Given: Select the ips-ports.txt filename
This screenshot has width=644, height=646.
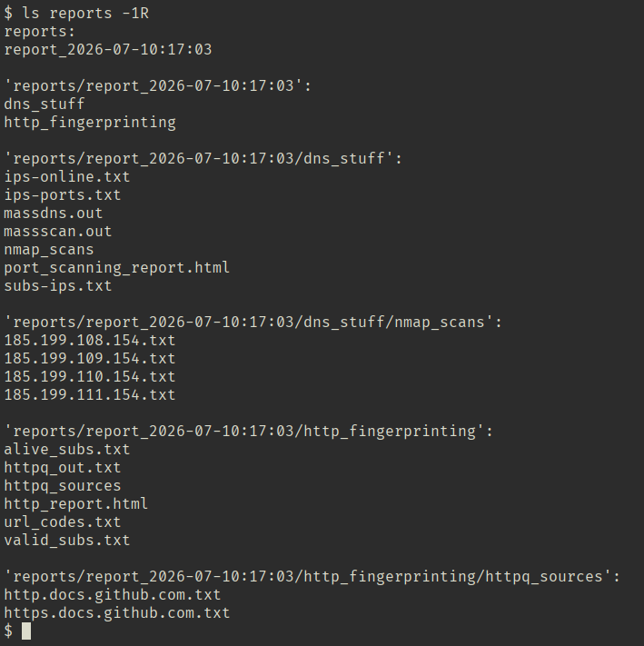Looking at the screenshot, I should tap(63, 194).
